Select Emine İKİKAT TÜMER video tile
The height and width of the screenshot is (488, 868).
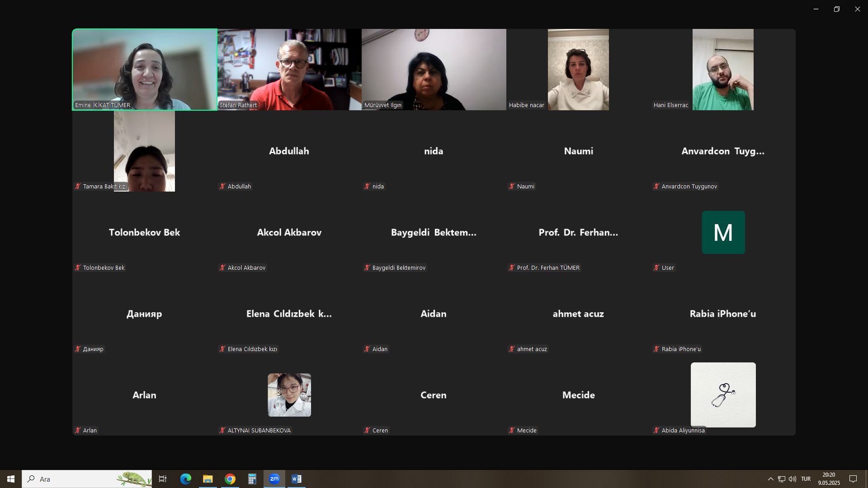(x=145, y=70)
